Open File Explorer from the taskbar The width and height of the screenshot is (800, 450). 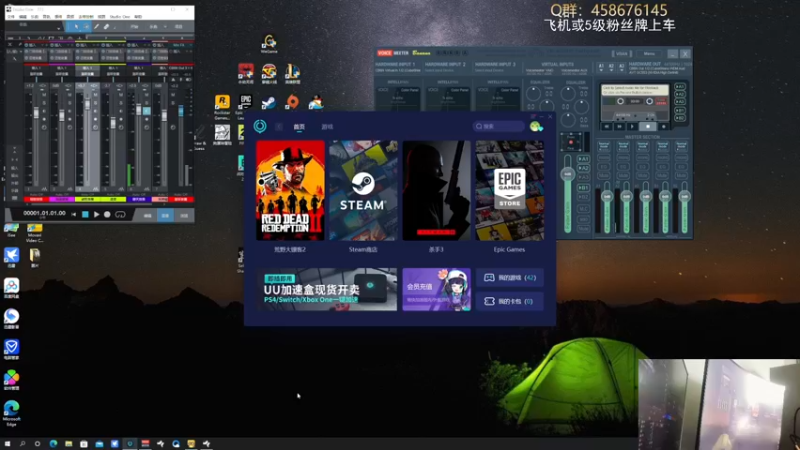click(x=68, y=444)
